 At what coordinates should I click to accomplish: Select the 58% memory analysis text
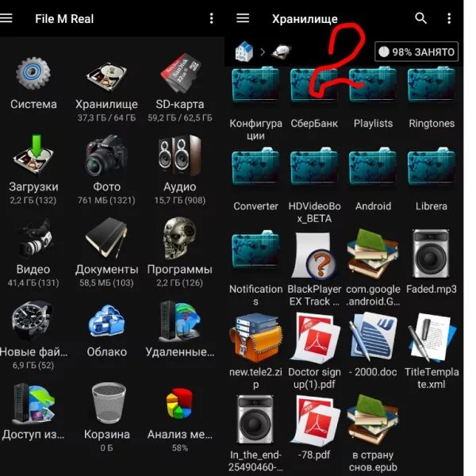pyautogui.click(x=180, y=448)
